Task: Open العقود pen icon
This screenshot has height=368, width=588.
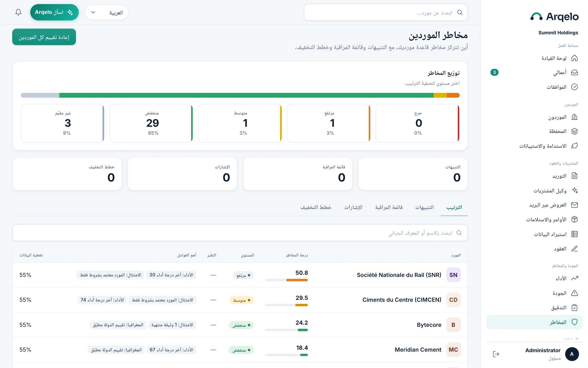Action: tap(574, 249)
